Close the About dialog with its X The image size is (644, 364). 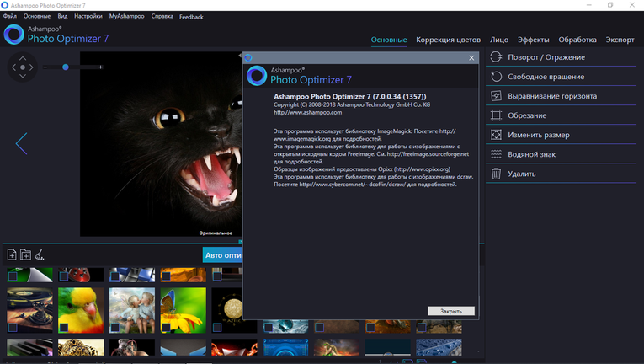point(471,58)
